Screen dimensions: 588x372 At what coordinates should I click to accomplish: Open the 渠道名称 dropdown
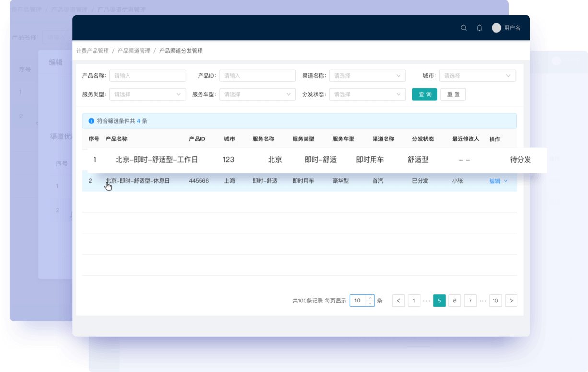(x=367, y=76)
